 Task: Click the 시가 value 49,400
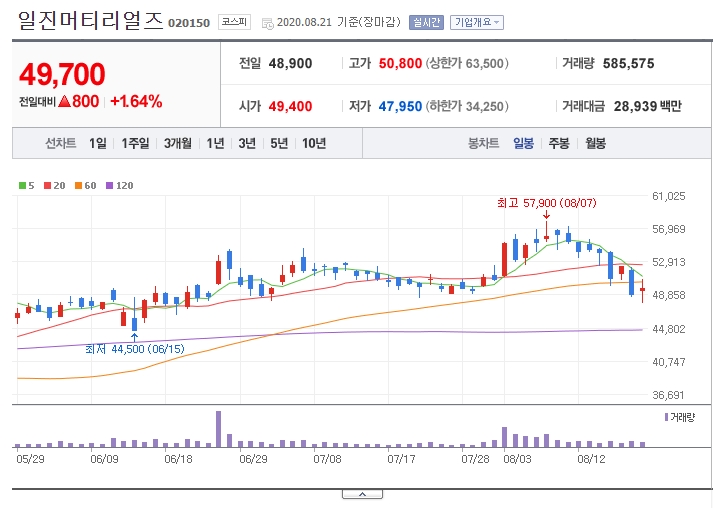click(x=290, y=106)
